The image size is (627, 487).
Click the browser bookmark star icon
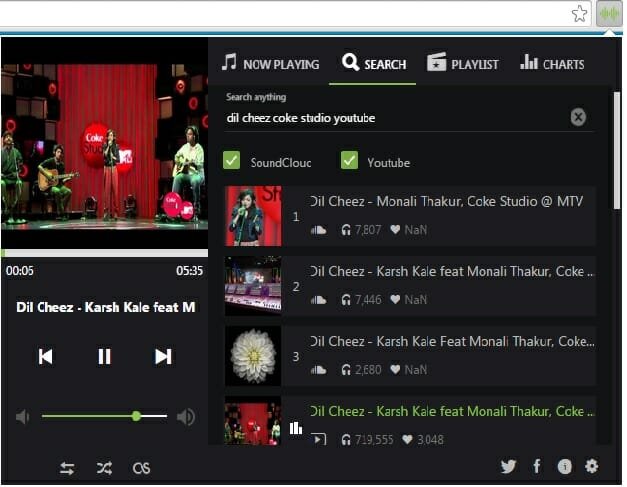(x=579, y=14)
